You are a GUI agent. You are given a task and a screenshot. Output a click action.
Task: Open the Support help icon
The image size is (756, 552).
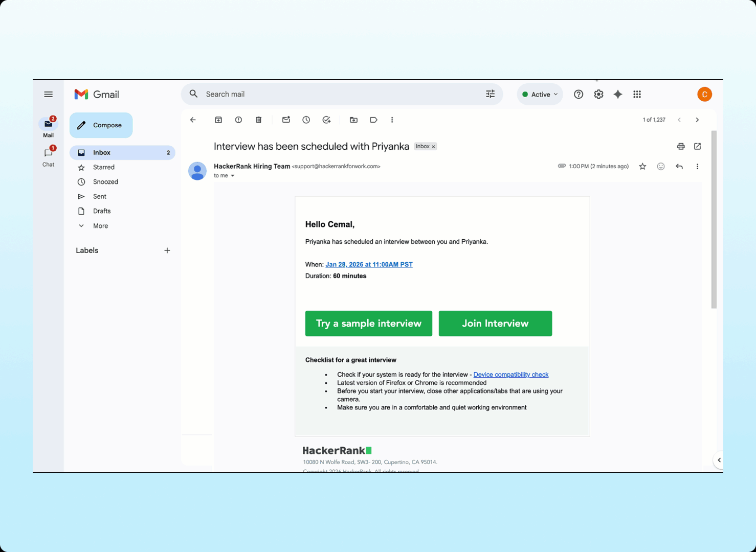point(578,94)
